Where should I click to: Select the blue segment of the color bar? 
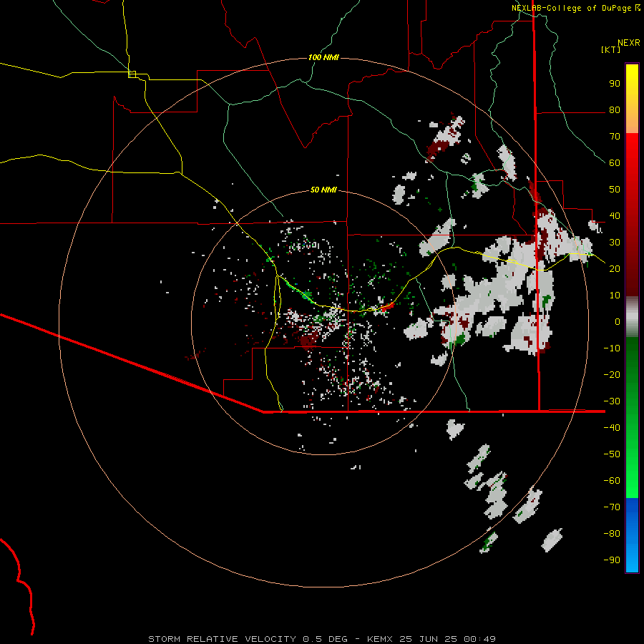pyautogui.click(x=632, y=535)
